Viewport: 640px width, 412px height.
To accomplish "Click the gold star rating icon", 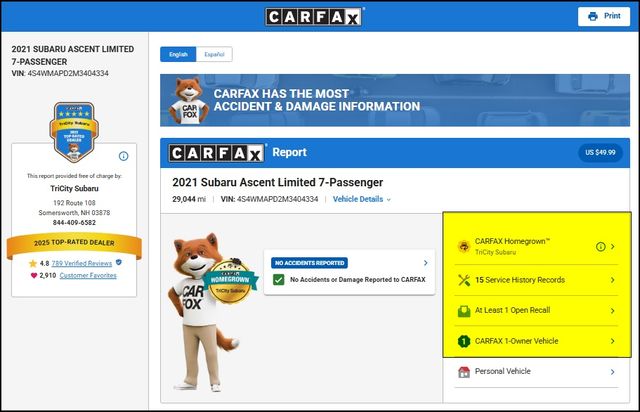I will point(33,263).
